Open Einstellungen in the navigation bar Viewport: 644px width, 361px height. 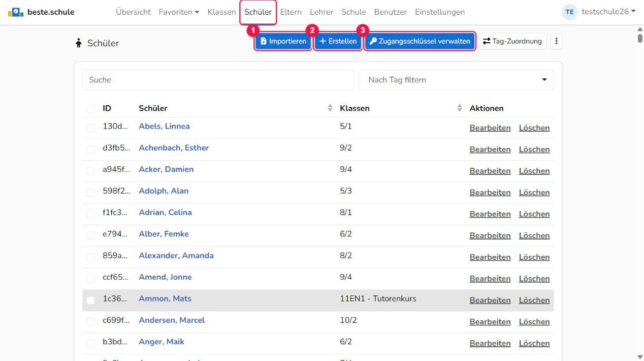(x=440, y=12)
